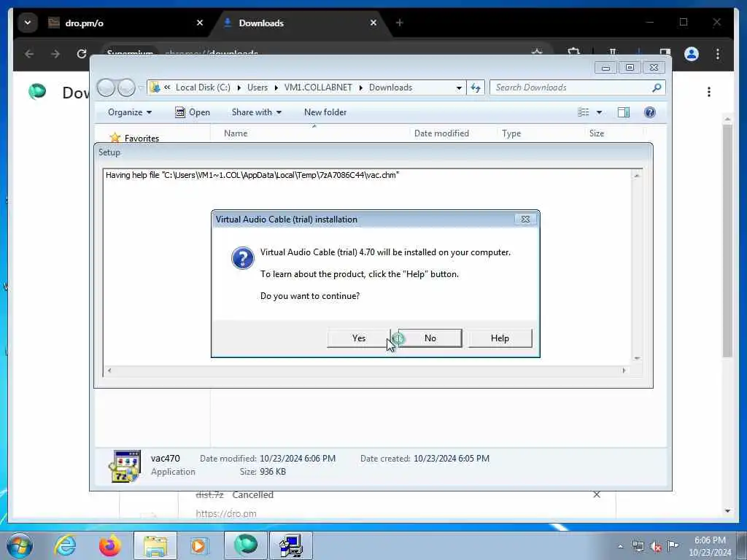Sort by the Date modified column header

point(441,133)
